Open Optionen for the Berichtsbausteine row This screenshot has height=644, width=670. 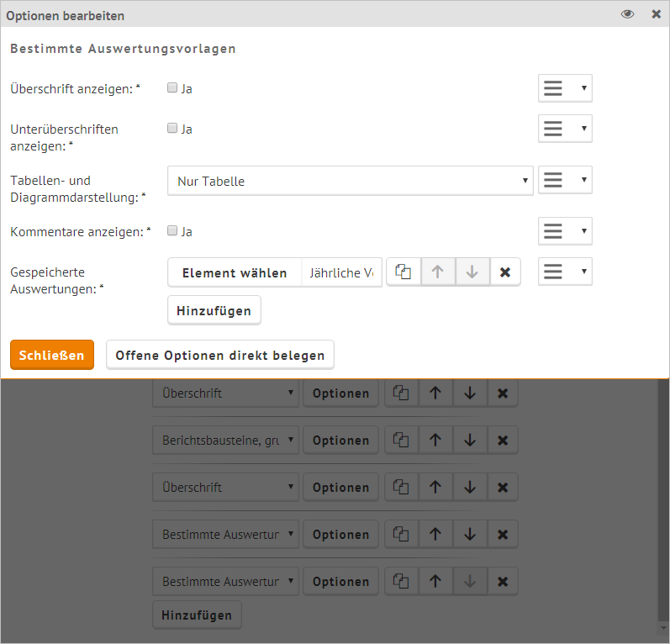(340, 440)
